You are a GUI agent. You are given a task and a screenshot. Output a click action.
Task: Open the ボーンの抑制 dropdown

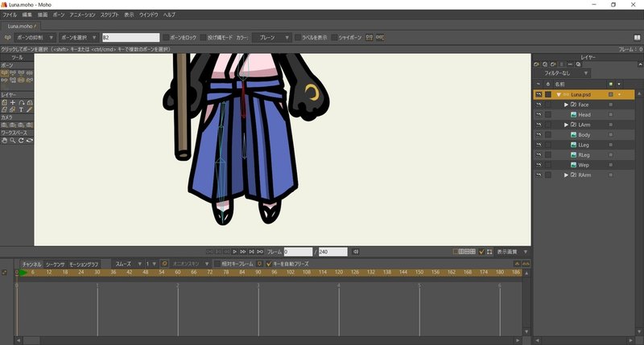tap(35, 37)
